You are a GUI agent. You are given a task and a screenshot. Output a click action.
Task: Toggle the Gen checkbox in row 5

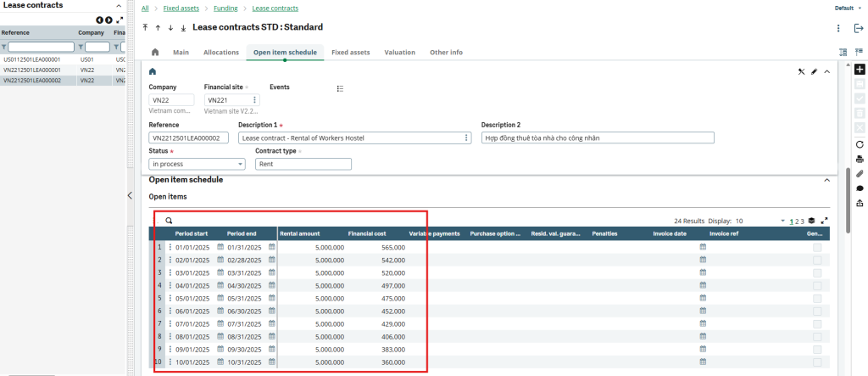click(x=817, y=298)
